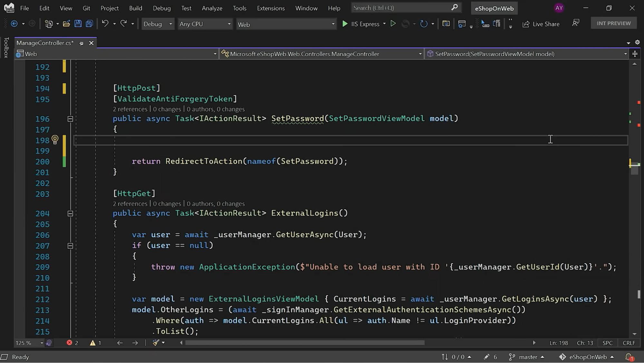Click the INT PREVIEW button
Image resolution: width=644 pixels, height=363 pixels.
[x=613, y=23]
